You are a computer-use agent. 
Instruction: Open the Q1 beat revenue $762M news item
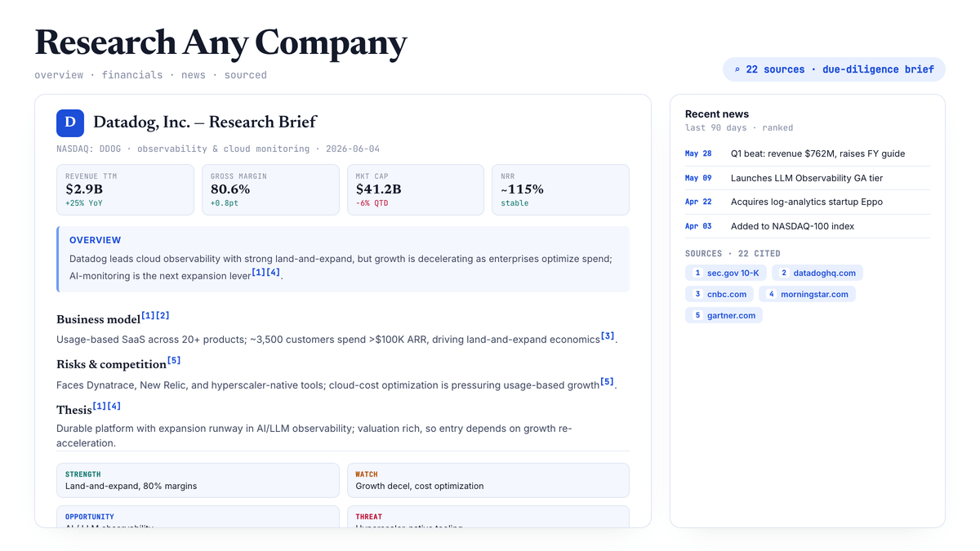pos(807,153)
